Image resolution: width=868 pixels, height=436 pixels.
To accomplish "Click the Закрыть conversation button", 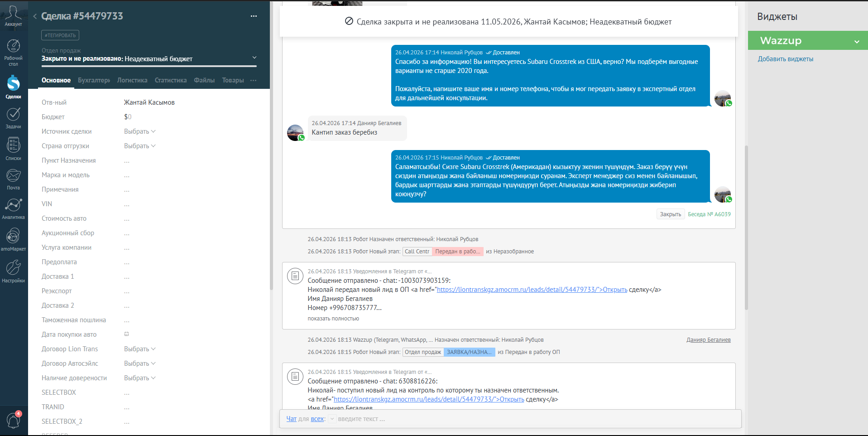I will click(x=670, y=214).
